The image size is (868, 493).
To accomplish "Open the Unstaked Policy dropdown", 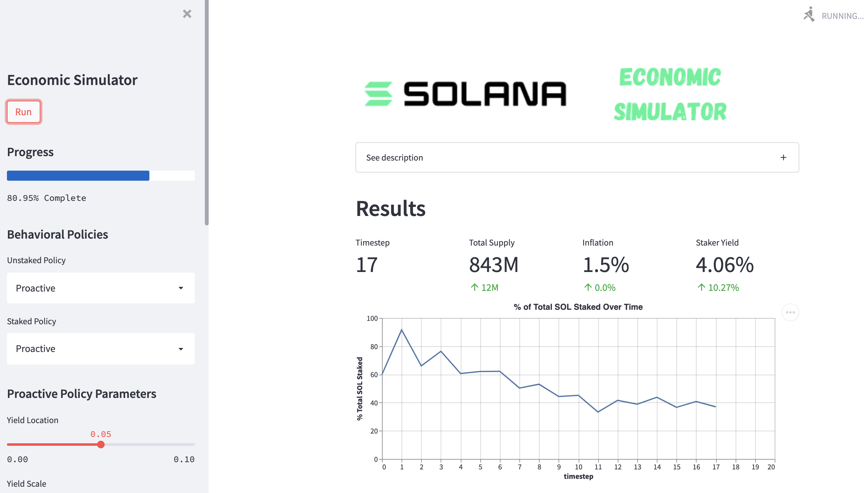I will coord(101,288).
